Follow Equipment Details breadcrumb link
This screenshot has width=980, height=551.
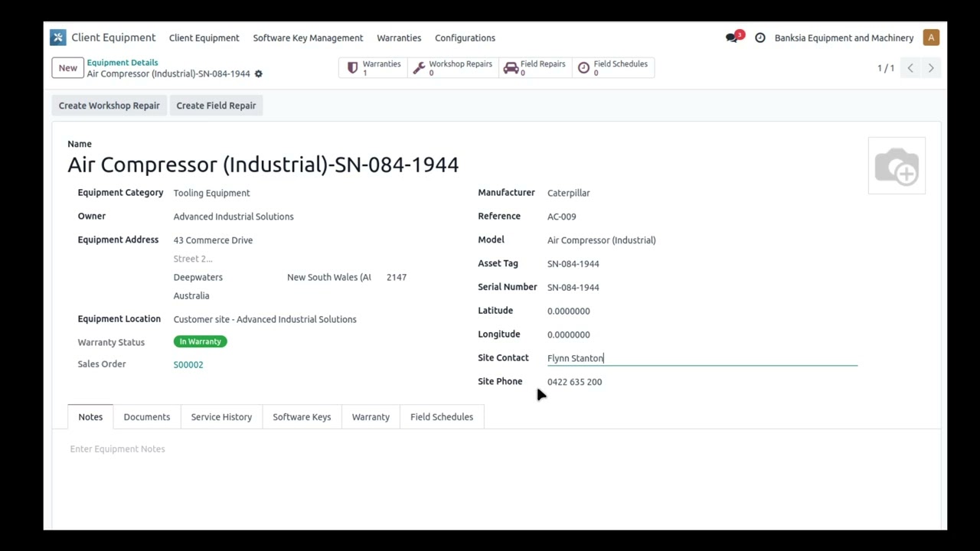122,63
